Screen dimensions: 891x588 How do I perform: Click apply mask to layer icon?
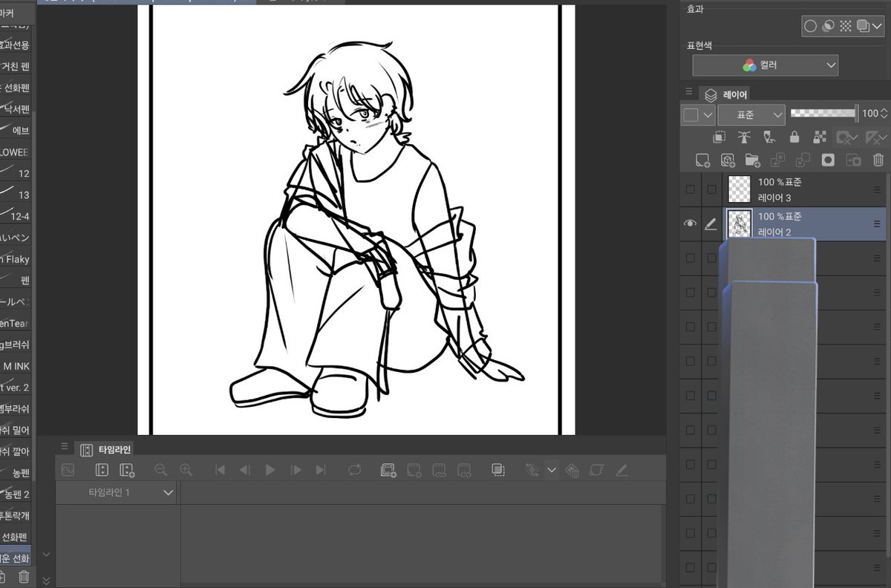click(853, 160)
